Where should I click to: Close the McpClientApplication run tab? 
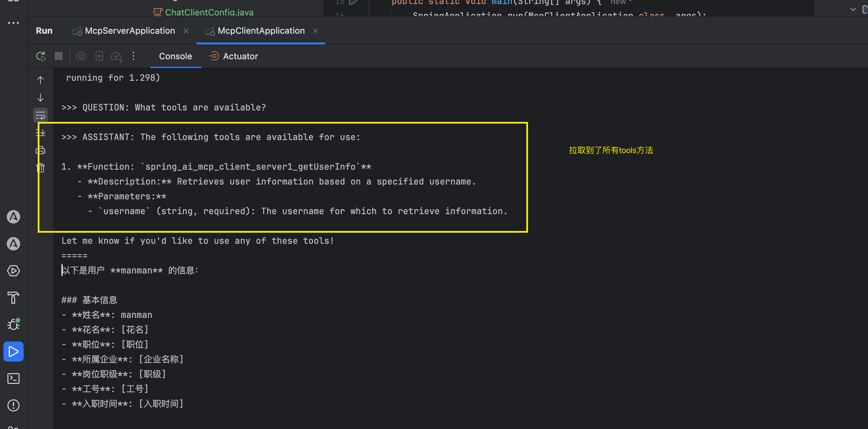[315, 31]
